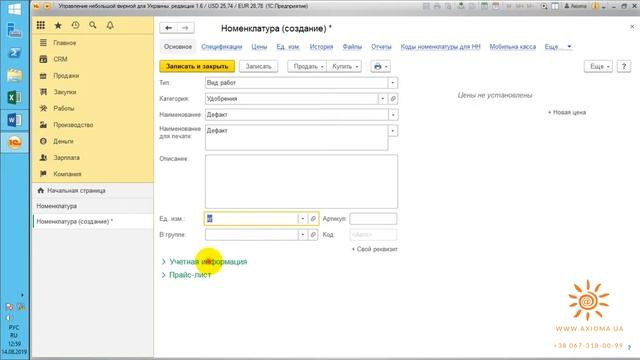Open the CRM section
This screenshot has height=360, width=640.
60,59
